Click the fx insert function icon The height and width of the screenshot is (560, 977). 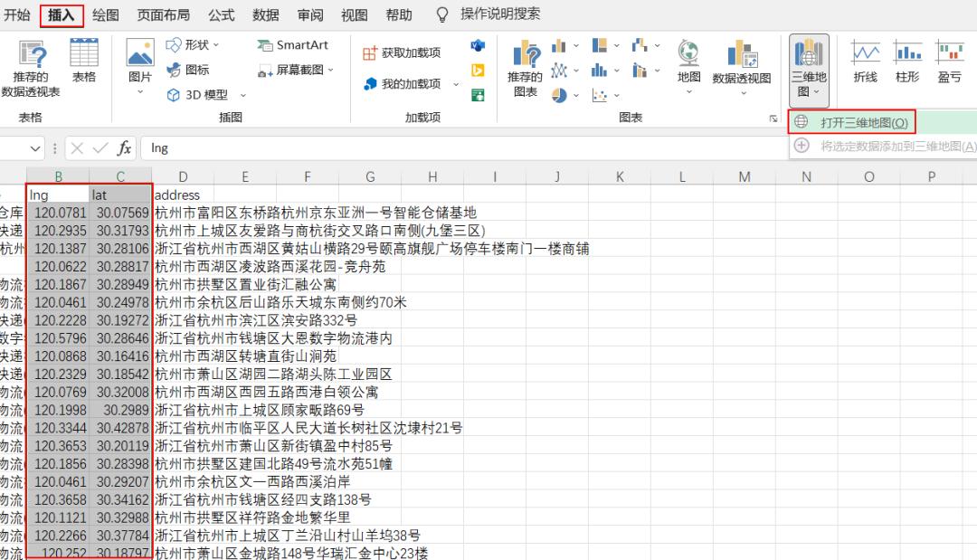click(123, 147)
